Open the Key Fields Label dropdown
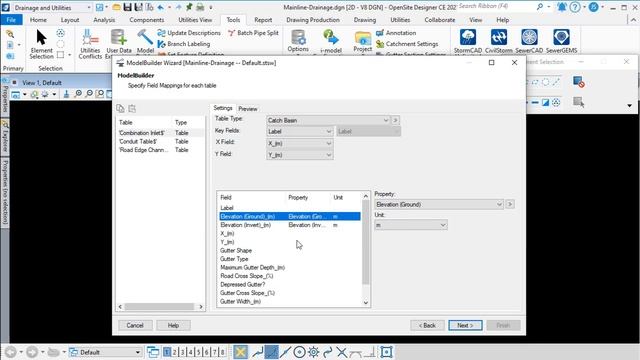 coord(300,131)
